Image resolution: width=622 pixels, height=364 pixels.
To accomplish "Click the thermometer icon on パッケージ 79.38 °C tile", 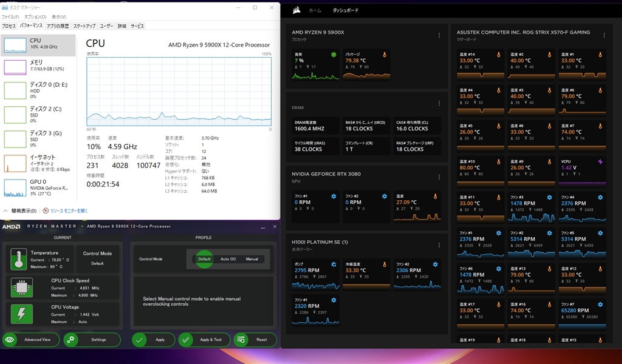I will pos(384,55).
